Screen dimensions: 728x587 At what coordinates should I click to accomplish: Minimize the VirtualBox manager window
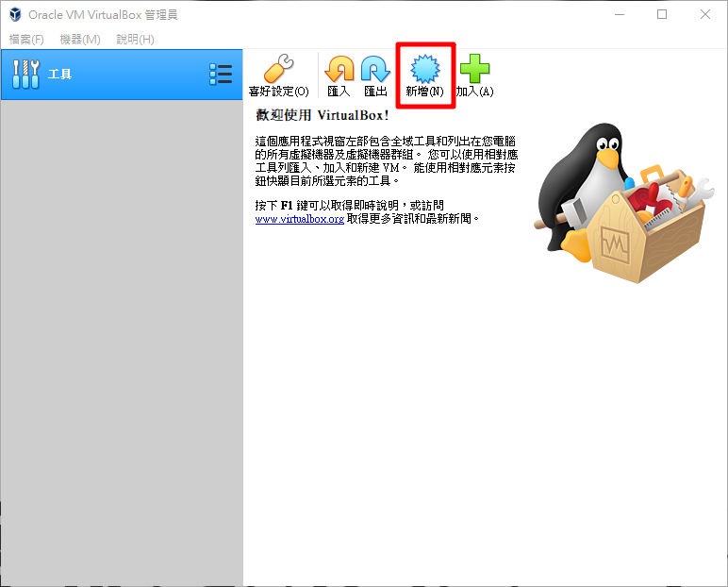point(619,14)
